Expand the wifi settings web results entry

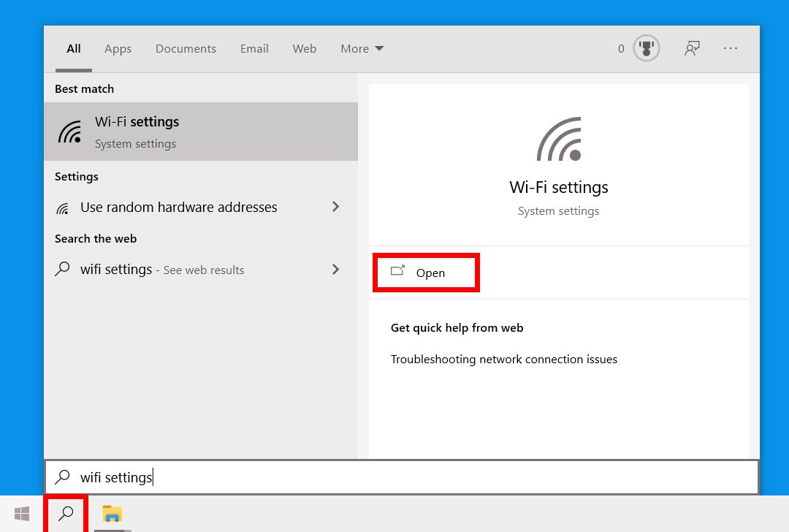[335, 269]
